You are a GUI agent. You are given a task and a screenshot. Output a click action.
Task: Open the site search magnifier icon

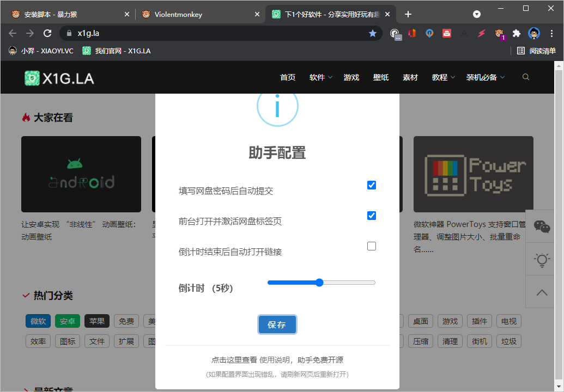point(525,77)
